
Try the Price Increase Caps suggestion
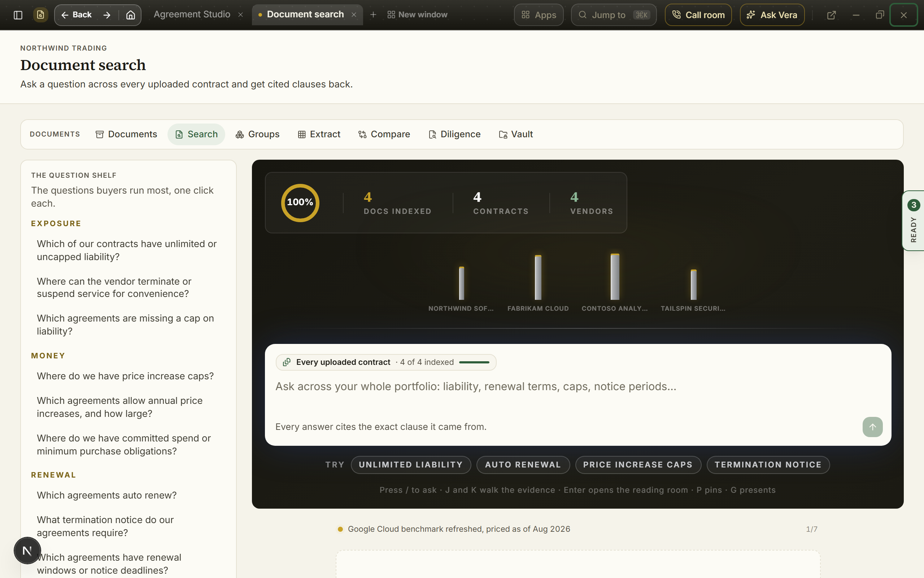click(638, 465)
